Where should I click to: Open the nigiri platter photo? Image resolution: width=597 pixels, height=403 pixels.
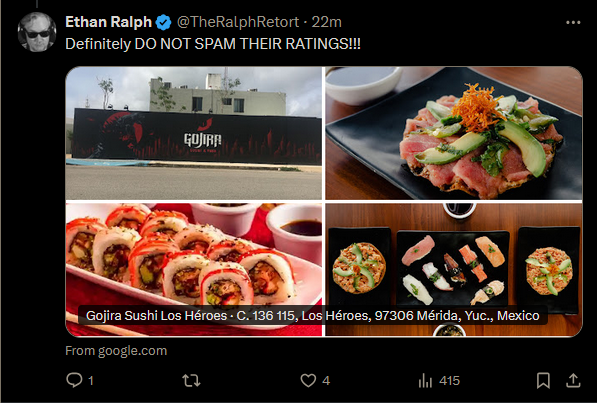pyautogui.click(x=454, y=270)
